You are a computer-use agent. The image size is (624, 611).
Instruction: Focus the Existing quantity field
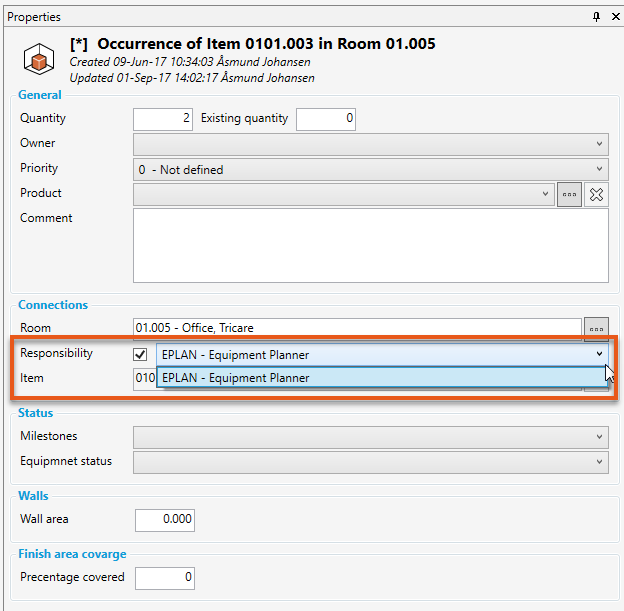(x=325, y=119)
